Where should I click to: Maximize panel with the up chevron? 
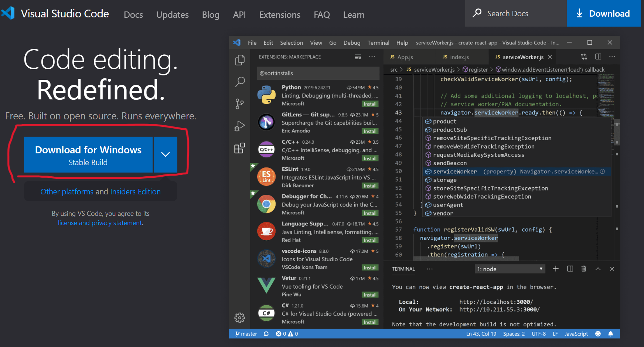598,269
